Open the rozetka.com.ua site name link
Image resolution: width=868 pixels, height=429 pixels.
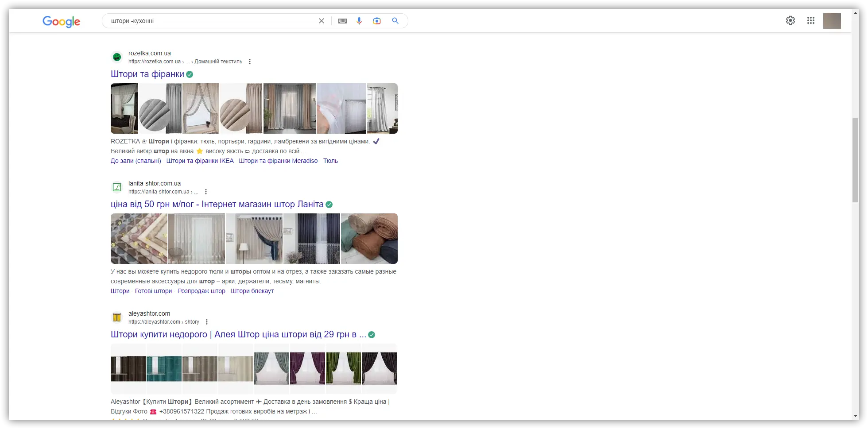tap(150, 53)
